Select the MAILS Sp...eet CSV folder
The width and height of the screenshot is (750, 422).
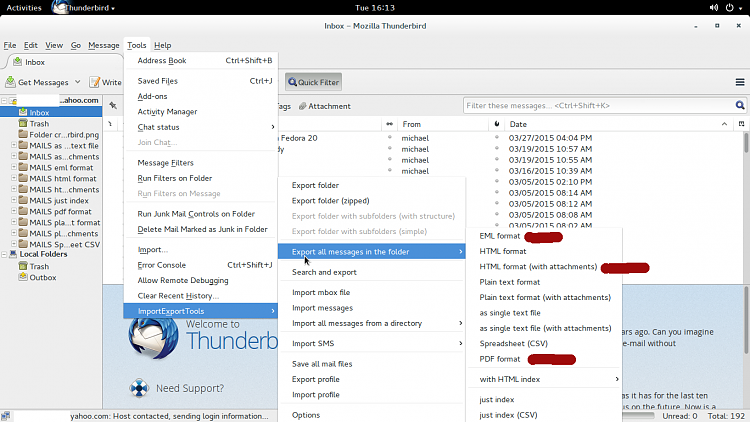65,244
